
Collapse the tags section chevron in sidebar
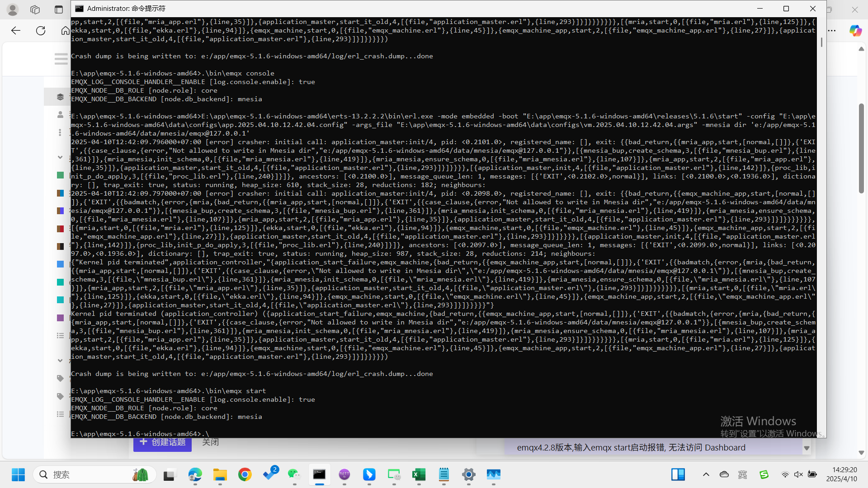pyautogui.click(x=60, y=361)
